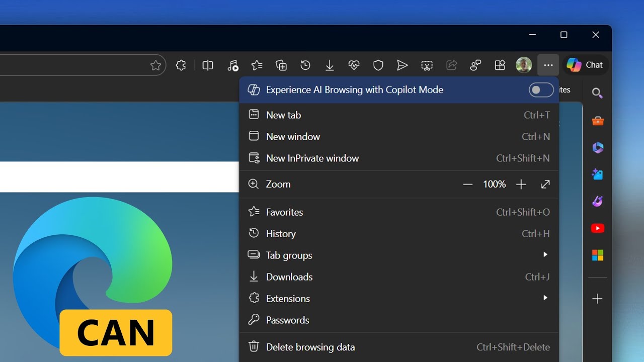Open Favorites star-list icon in toolbar
644x362 pixels.
257,65
